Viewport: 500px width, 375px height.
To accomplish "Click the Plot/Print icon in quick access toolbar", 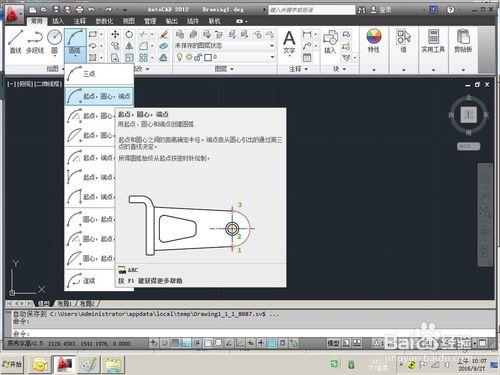I will coord(79,10).
